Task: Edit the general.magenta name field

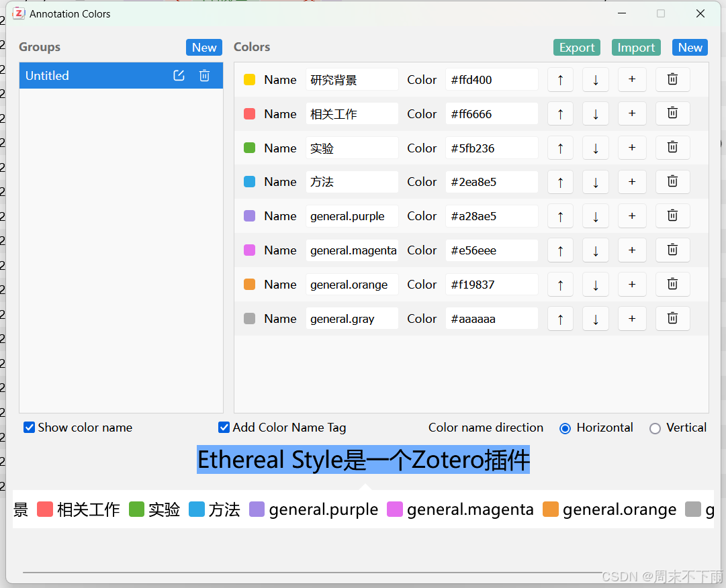Action: click(x=352, y=250)
